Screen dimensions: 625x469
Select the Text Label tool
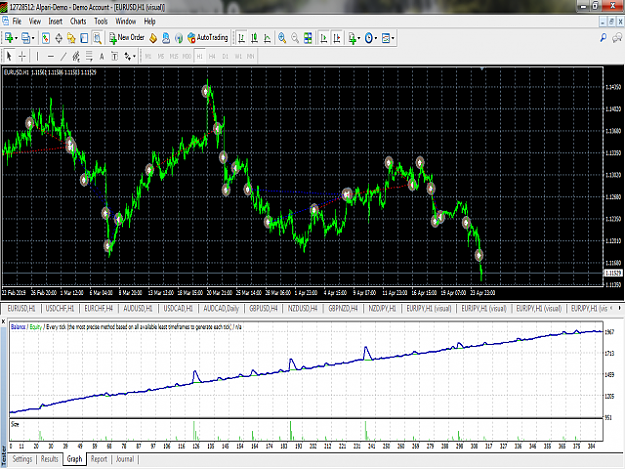[x=114, y=57]
